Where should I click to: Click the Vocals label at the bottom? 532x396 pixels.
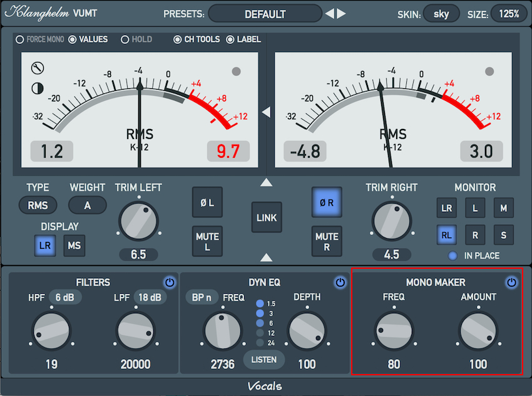265,386
